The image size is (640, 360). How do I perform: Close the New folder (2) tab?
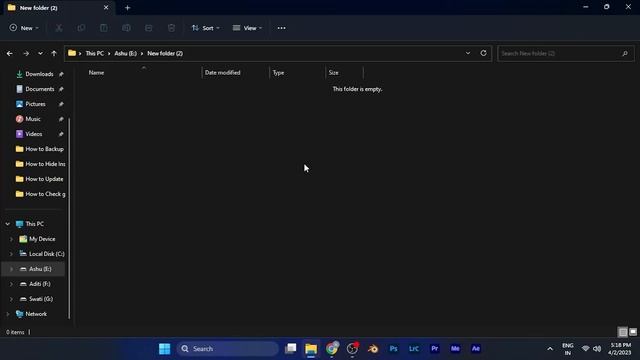pos(106,8)
